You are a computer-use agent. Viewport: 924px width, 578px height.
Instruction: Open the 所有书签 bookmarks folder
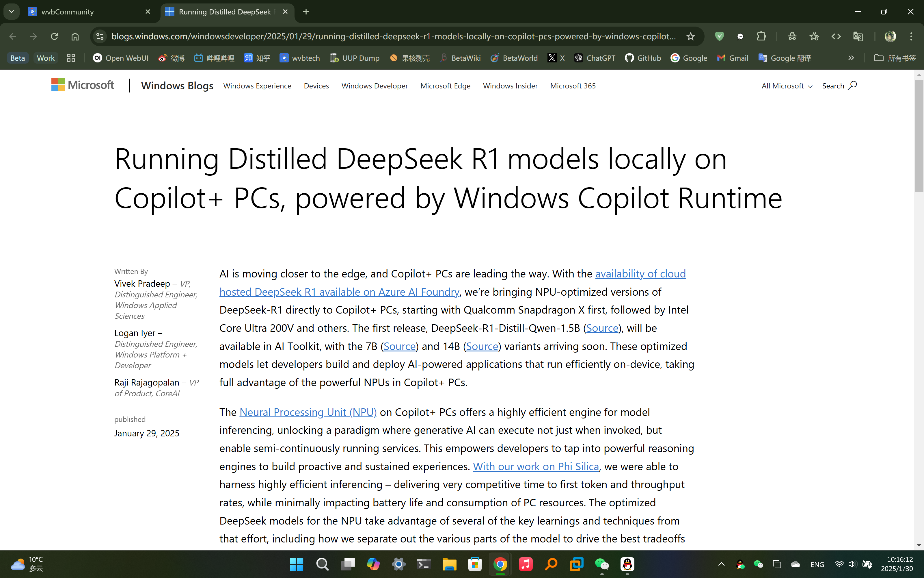(895, 58)
